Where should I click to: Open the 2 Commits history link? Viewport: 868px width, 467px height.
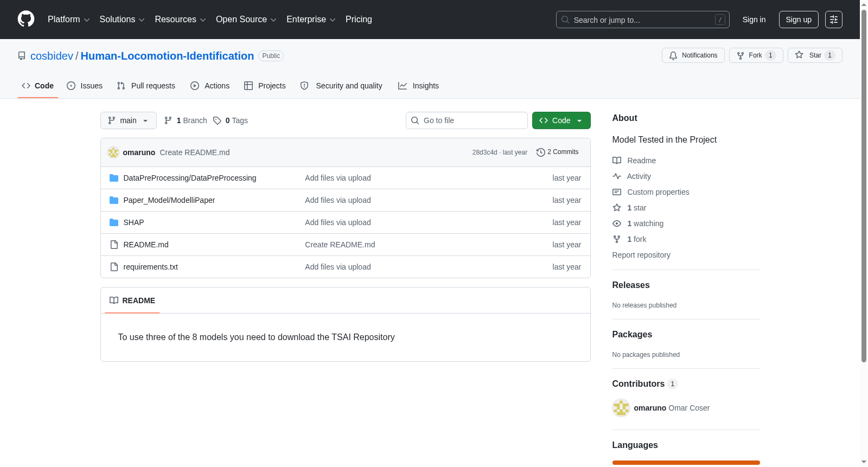558,152
